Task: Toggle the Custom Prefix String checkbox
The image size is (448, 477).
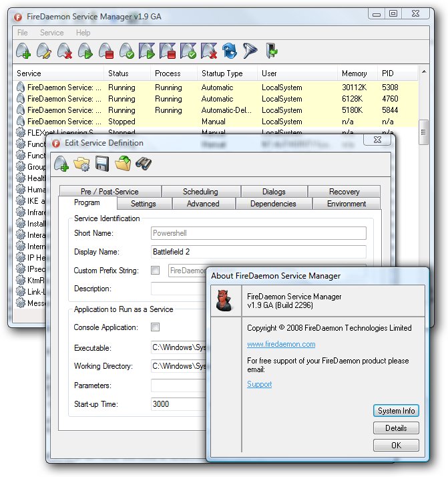Action: point(156,270)
